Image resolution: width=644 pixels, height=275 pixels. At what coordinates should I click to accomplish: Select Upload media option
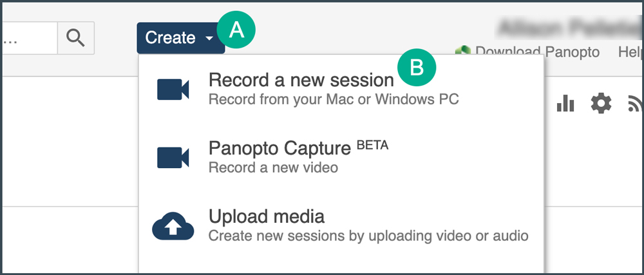click(x=266, y=216)
